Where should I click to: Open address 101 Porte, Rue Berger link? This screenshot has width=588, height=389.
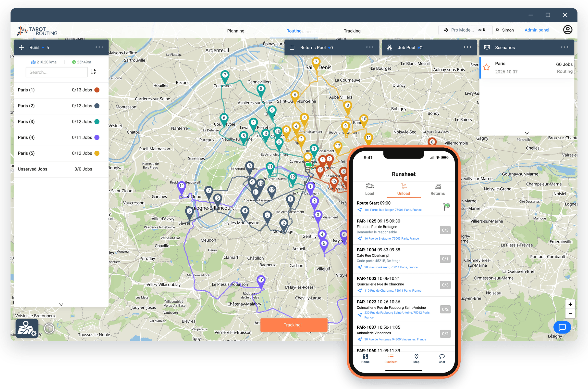393,210
